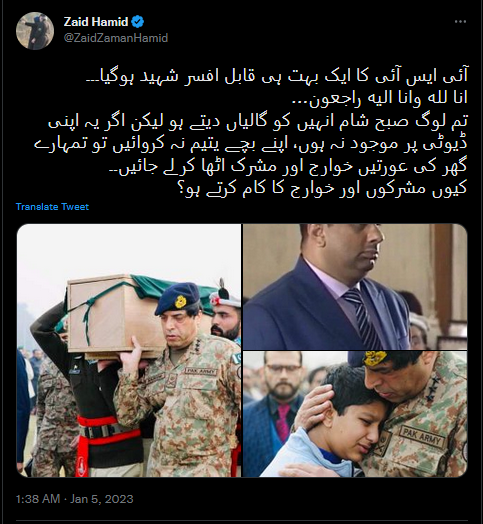Viewport: 483px width, 524px height.
Task: Click the PAK ARMY patch in bottom-right photo
Action: (422, 435)
